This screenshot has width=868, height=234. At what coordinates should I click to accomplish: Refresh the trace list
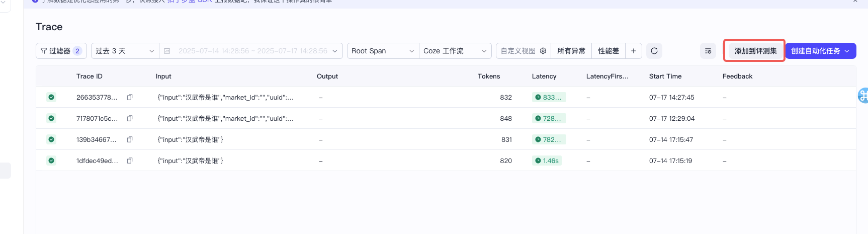click(654, 51)
